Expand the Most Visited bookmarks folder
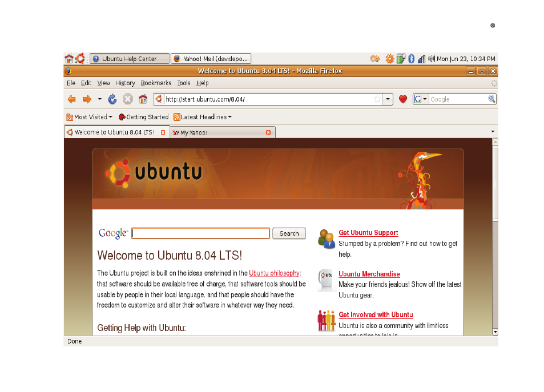 [x=90, y=117]
